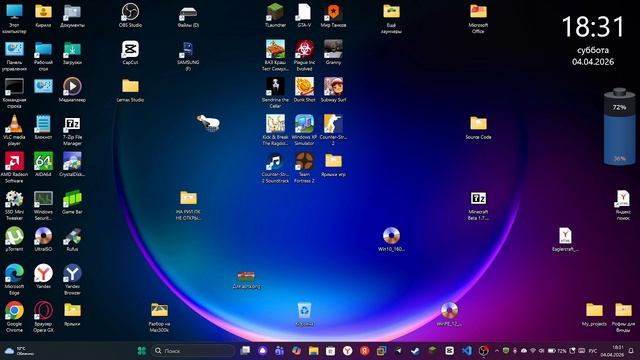640x360 pixels.
Task: Open the Counter-Strike 2 Soundtrack shortcut
Action: [276, 167]
